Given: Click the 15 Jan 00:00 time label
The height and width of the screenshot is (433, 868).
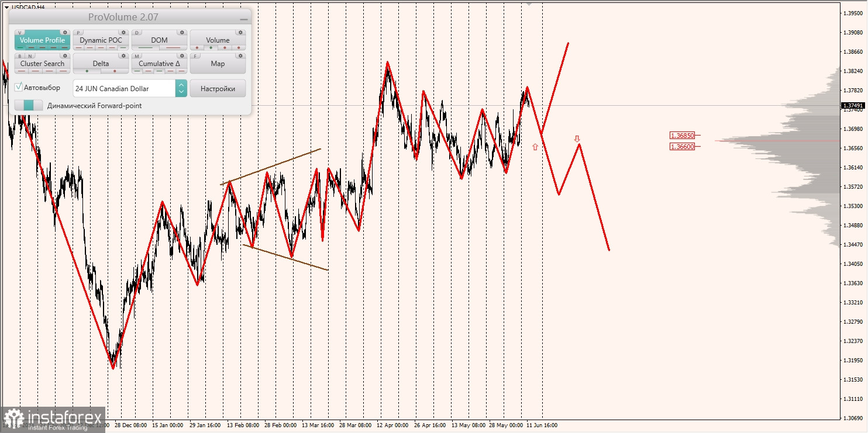Looking at the screenshot, I should pyautogui.click(x=167, y=425).
